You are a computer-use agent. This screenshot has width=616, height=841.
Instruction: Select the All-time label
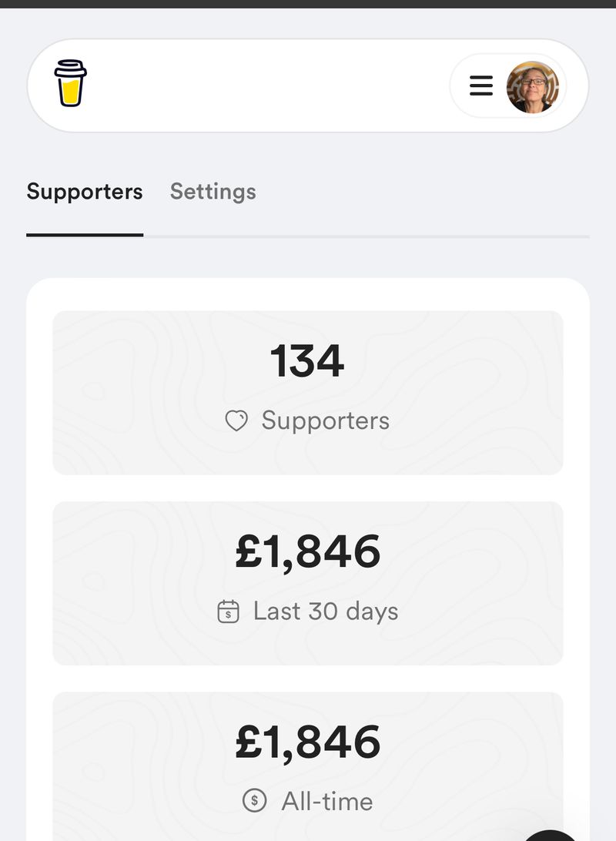click(x=327, y=801)
